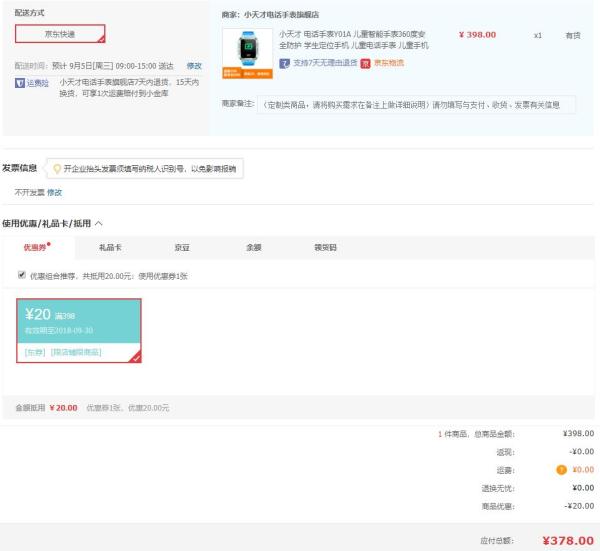This screenshot has width=600, height=551.
Task: Click the 京东物流 label
Action: click(x=389, y=63)
